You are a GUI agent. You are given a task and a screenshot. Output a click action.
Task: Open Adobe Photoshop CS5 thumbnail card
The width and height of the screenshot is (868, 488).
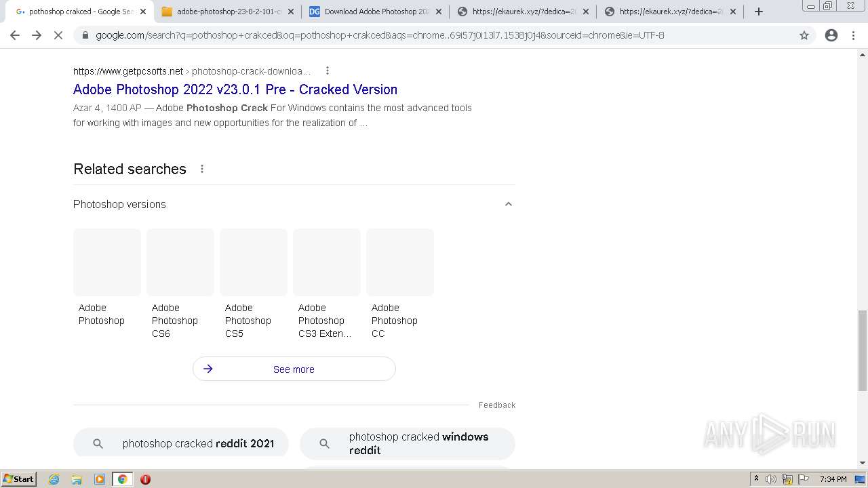[254, 284]
